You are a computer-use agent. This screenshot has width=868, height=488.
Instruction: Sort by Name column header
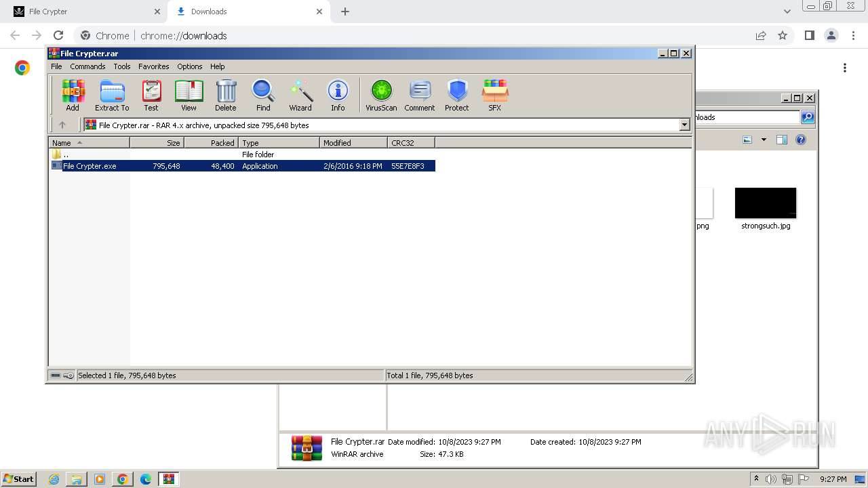89,143
